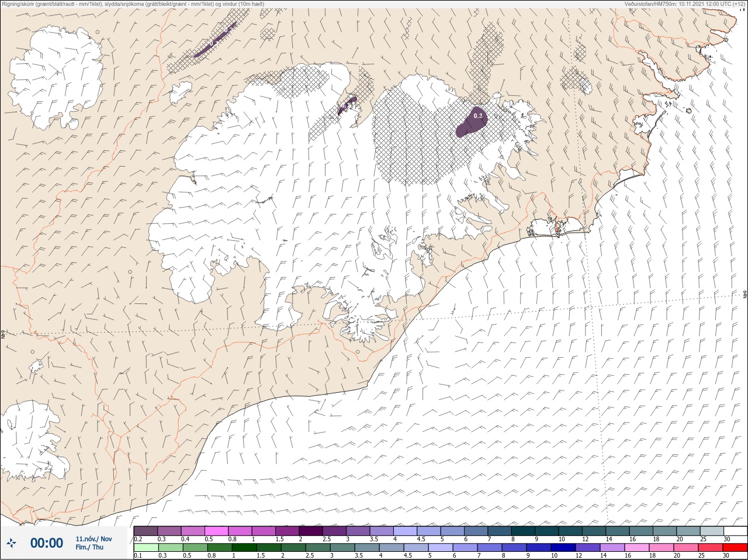
Task: Click the weekday label 'Fim./ Thu'
Action: [x=89, y=547]
